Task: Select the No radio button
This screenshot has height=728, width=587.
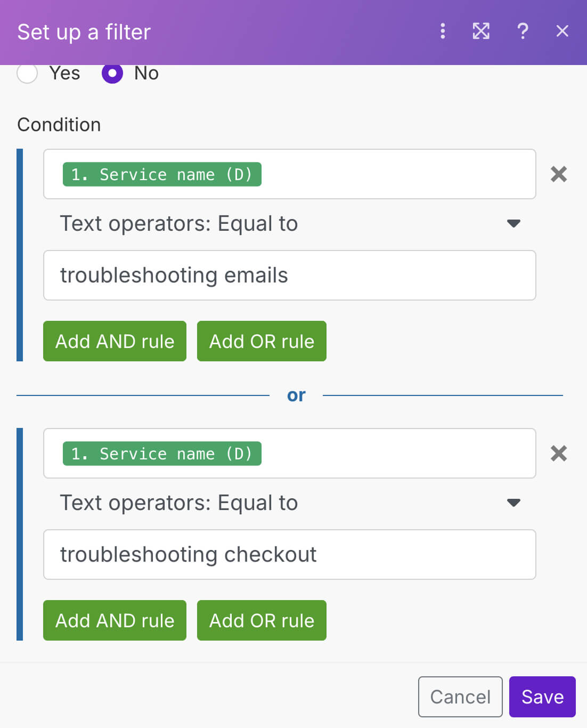Action: 112,73
